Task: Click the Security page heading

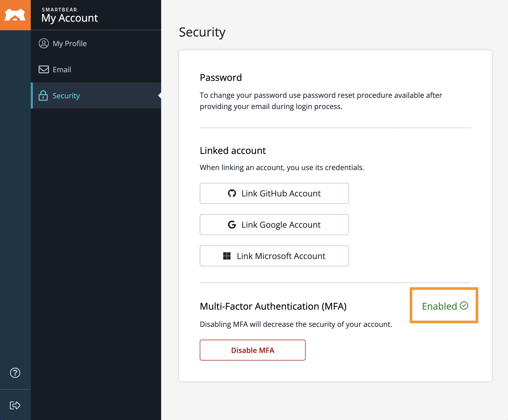Action: tap(202, 32)
